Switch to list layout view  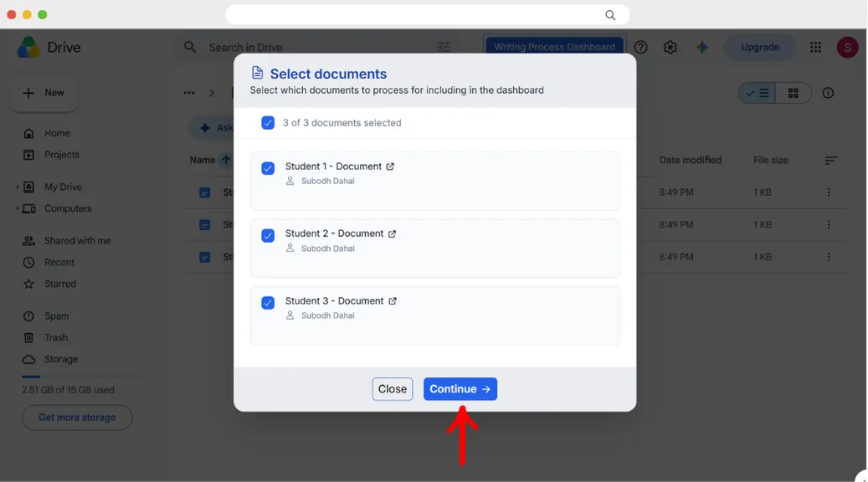[757, 94]
